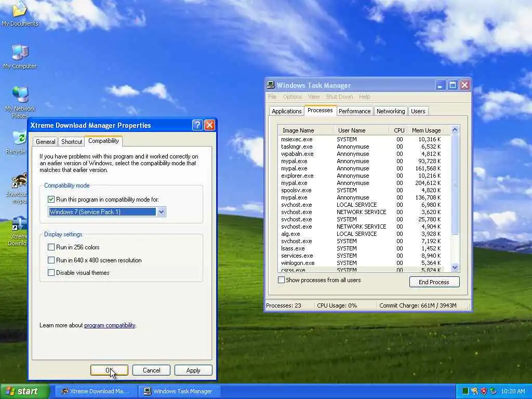Screen dimensions: 532x399
Task: Click Apply in the Properties dialog
Action: (x=193, y=370)
